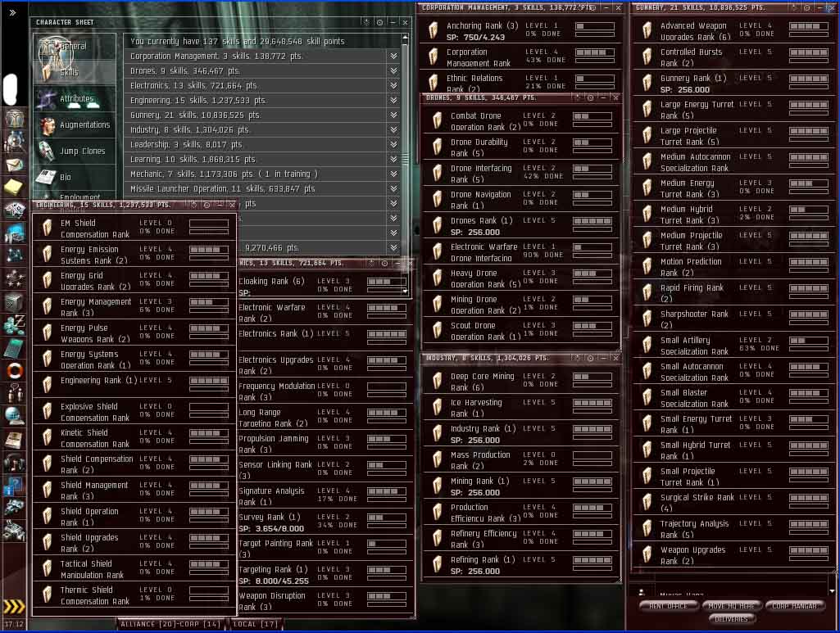This screenshot has width=840, height=633.
Task: Click the Deliveries button
Action: [x=731, y=618]
